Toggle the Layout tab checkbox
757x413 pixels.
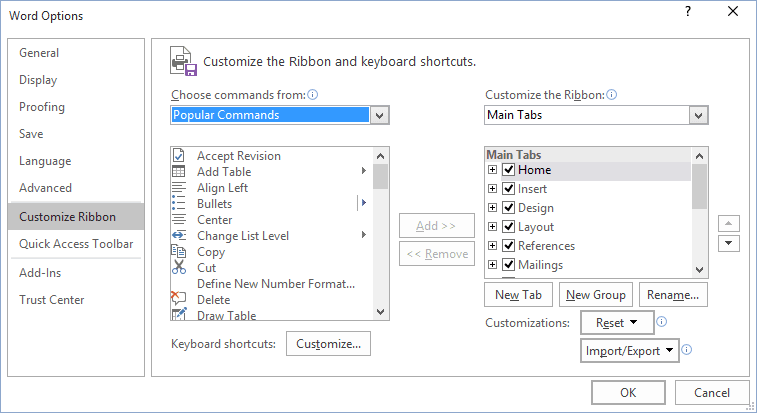(508, 226)
